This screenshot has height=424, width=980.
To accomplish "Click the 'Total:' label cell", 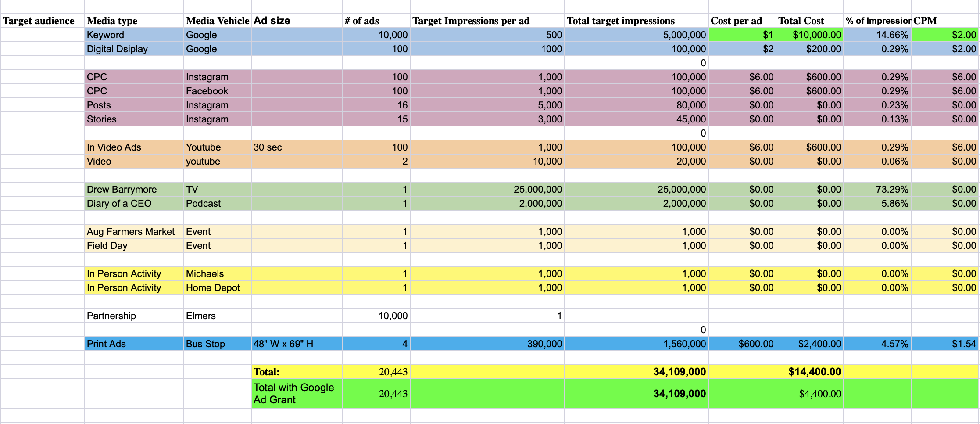I will click(297, 372).
